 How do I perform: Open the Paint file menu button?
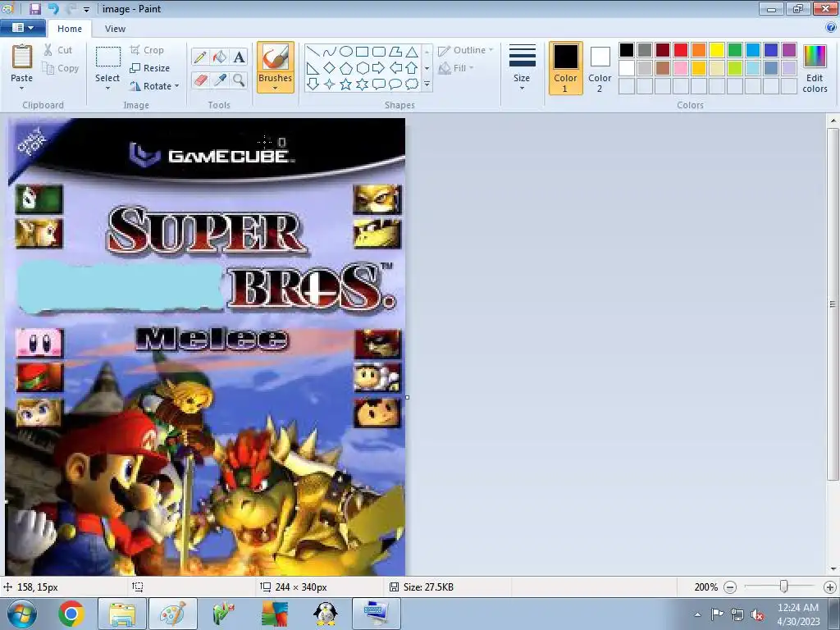click(22, 28)
